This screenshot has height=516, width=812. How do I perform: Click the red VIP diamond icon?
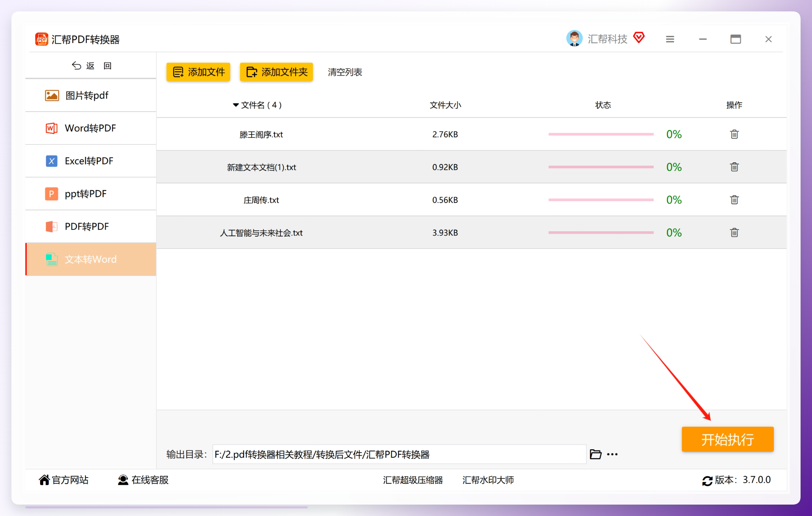[639, 38]
